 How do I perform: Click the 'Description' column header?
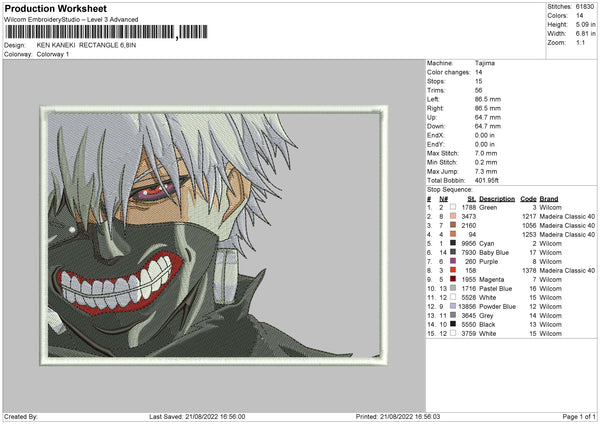click(x=497, y=199)
